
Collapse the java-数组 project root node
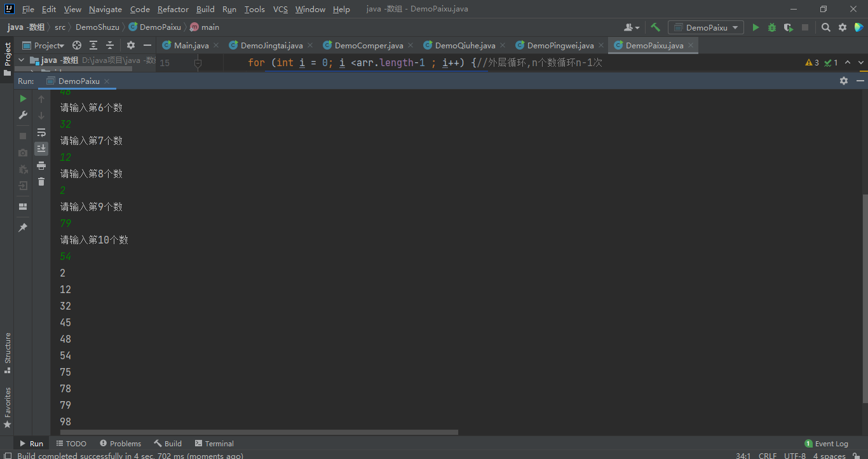22,60
